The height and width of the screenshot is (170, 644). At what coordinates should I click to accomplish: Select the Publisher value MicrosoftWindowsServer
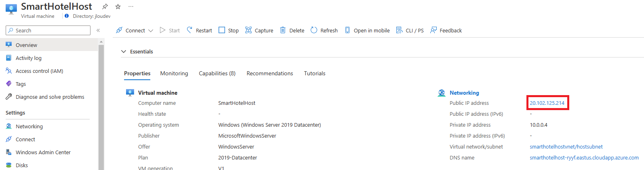(x=247, y=136)
